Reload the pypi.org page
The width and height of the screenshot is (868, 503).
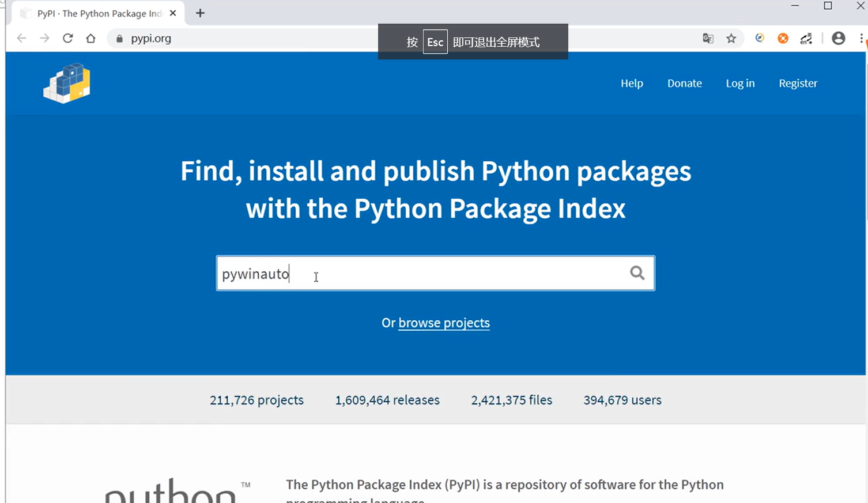click(67, 38)
